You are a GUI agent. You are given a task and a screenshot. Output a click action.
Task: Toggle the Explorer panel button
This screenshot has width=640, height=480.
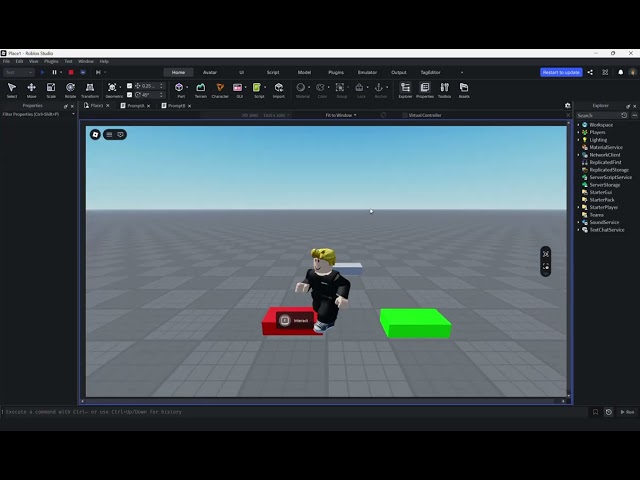pos(405,90)
